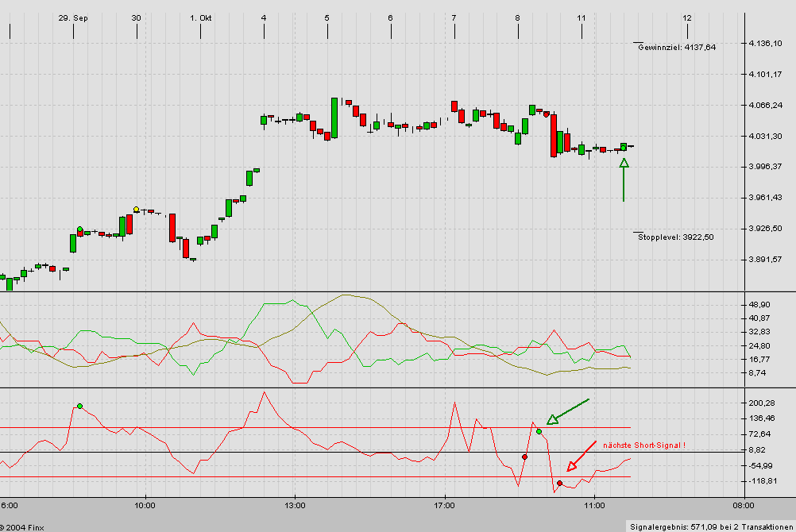
Task: Click the 13:00 time axis label
Action: [295, 504]
